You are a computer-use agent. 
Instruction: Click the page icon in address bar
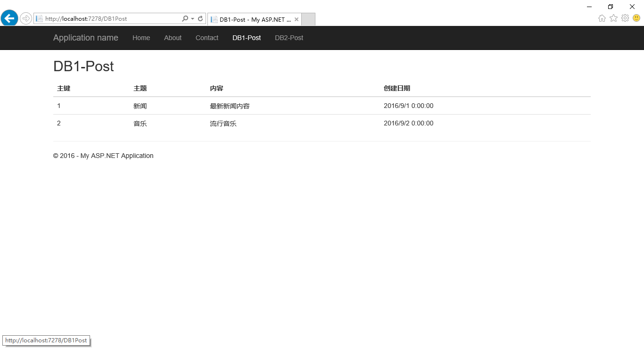point(40,19)
